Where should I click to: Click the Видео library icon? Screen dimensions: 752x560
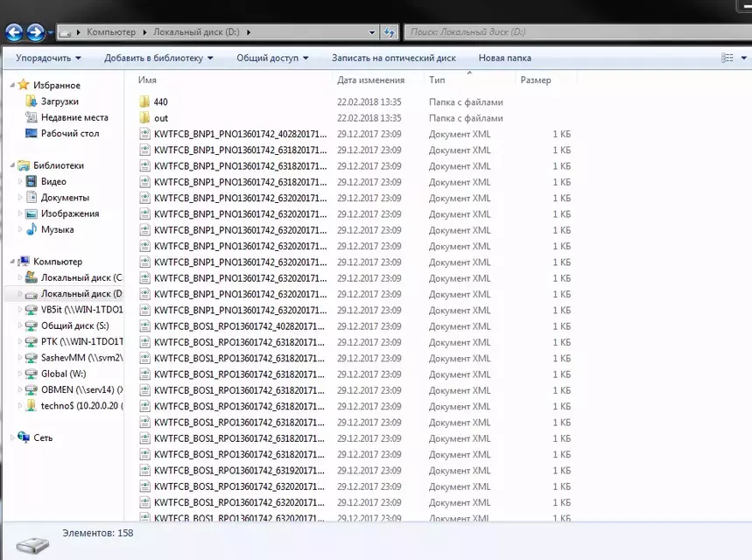point(32,181)
